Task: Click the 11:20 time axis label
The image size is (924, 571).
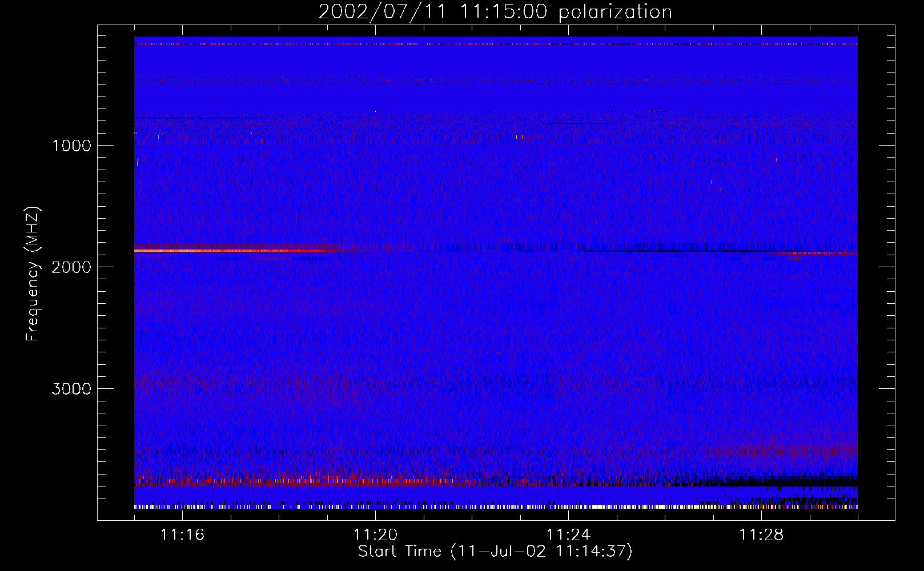Action: point(375,534)
